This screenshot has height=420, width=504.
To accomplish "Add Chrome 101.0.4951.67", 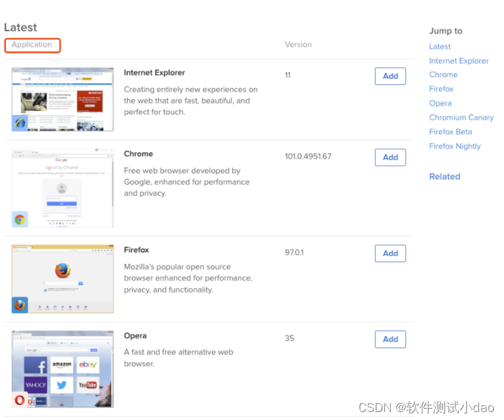I will [x=390, y=157].
